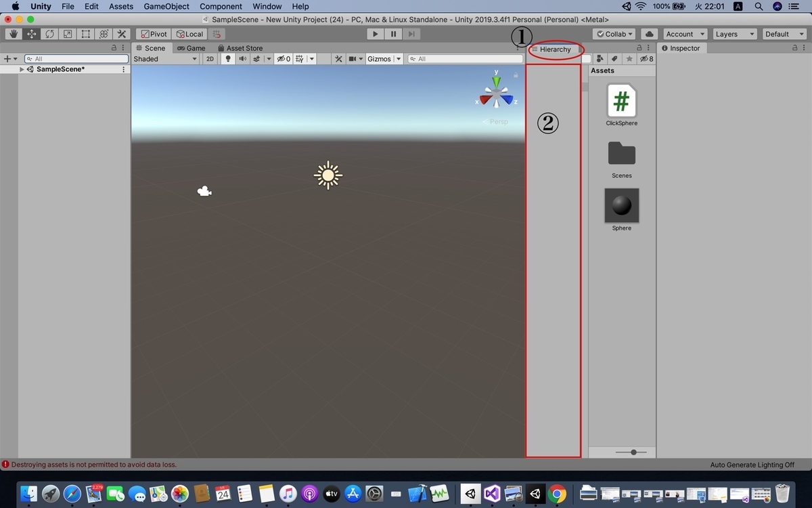Toggle scene lighting bulb icon
Screen dimensions: 812x508
pos(228,59)
